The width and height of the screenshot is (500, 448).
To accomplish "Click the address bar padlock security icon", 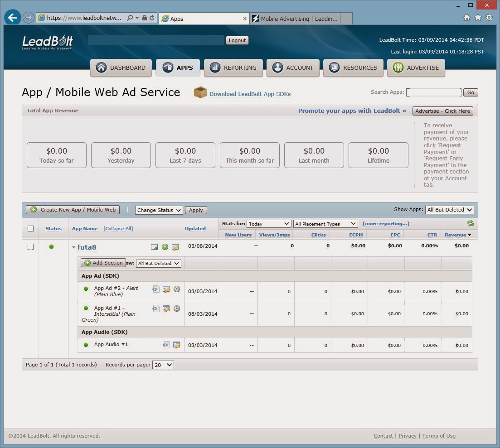I will pos(145,18).
